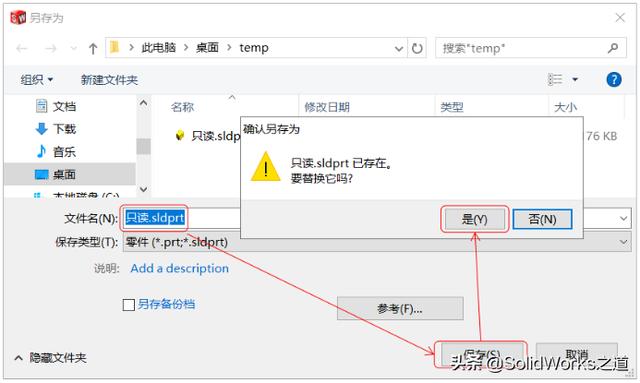
Task: Select 桌面 in the address path
Action: coord(207,48)
